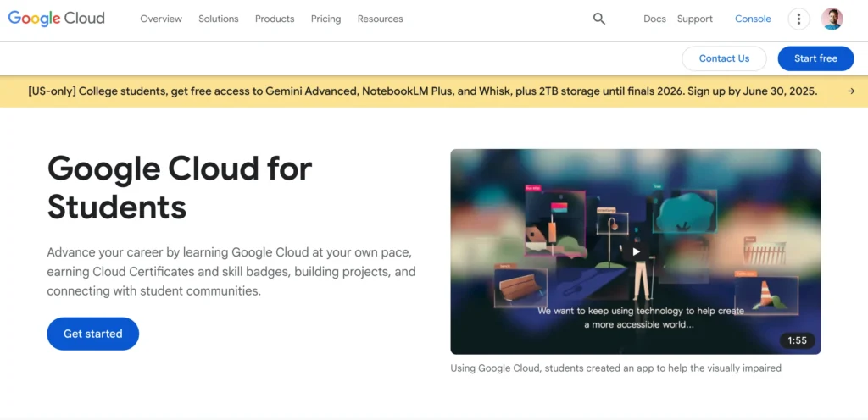Open the Products menu
This screenshot has height=420, width=868.
tap(275, 19)
